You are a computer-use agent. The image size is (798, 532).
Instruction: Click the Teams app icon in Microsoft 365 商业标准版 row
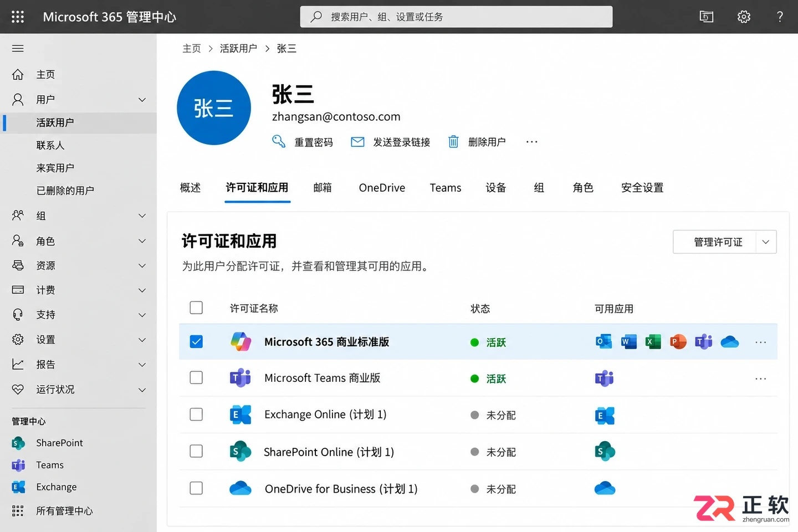(703, 341)
